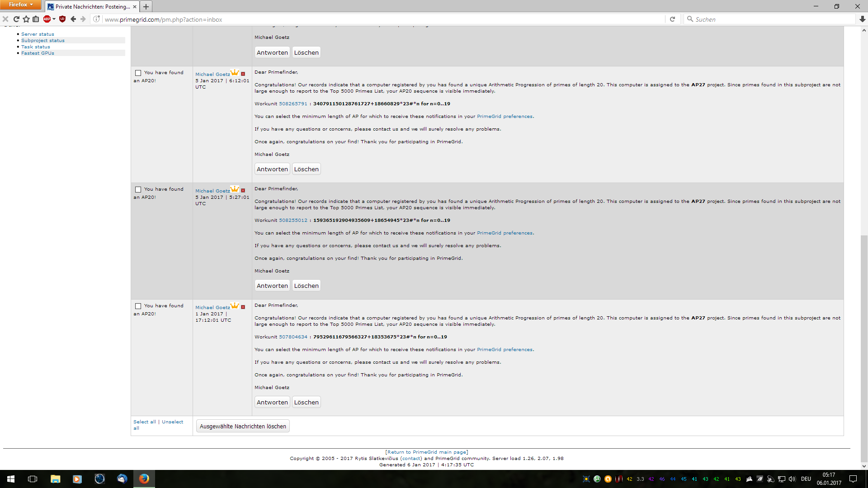868x488 pixels.
Task: Expand the Adblock Plus dropdown arrow
Action: [54, 19]
